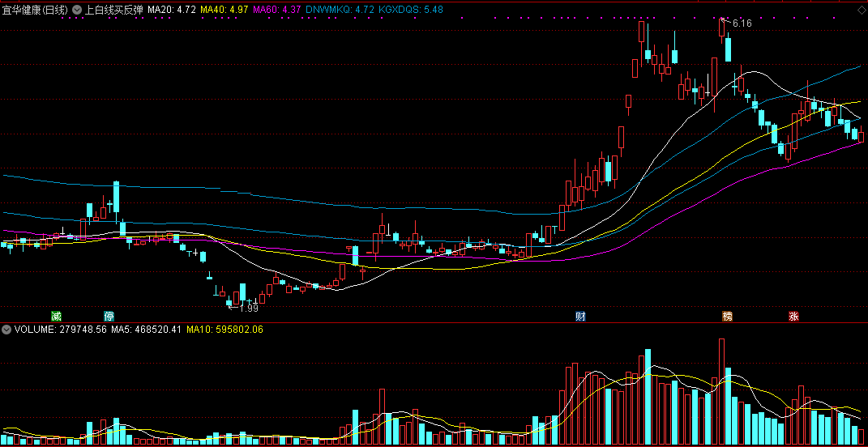Image resolution: width=868 pixels, height=447 pixels.
Task: Click the VOLUME: 279748.56 label
Action: [x=60, y=330]
